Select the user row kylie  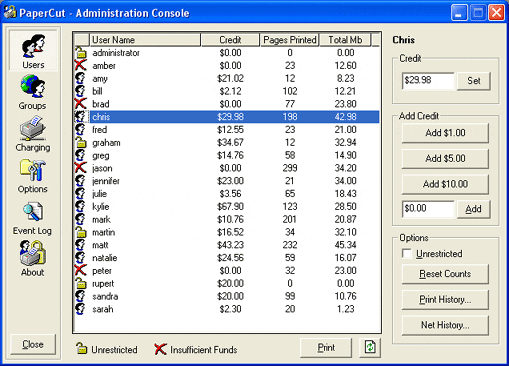227,207
